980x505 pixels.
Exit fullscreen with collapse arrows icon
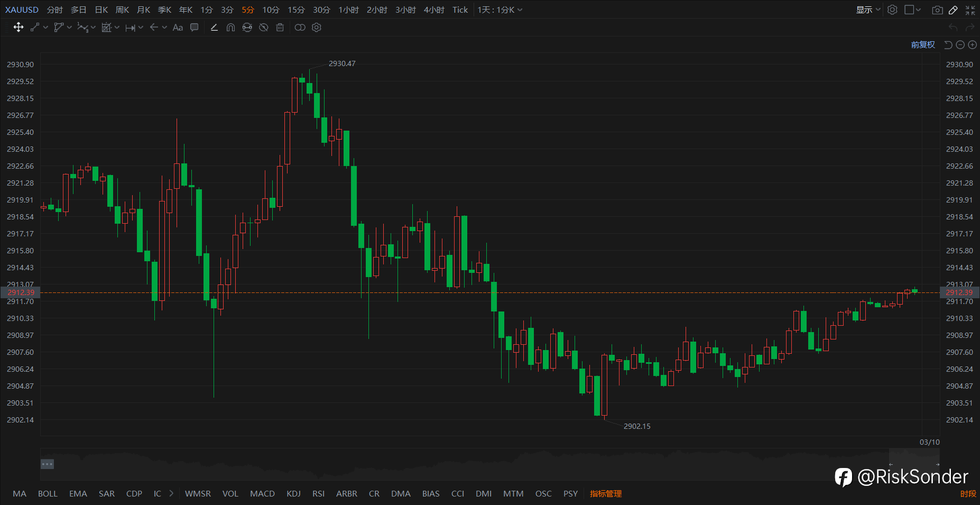pos(970,10)
